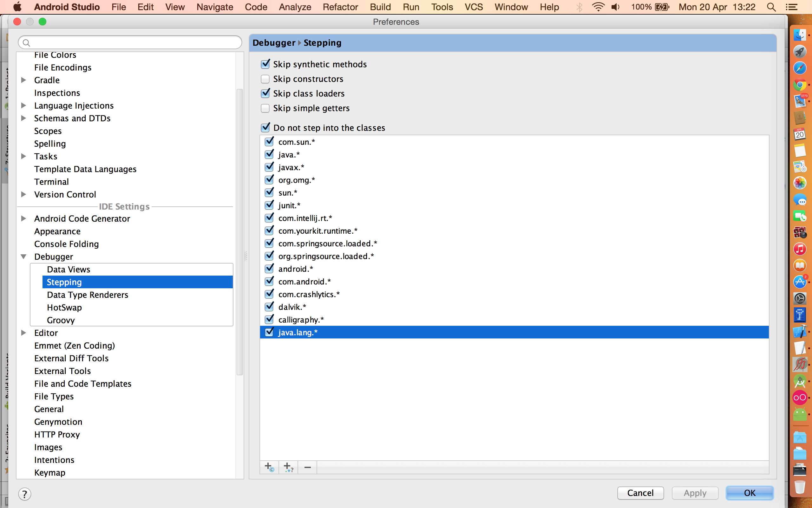Open the Appearance settings page
Viewport: 812px width, 508px height.
pos(57,231)
